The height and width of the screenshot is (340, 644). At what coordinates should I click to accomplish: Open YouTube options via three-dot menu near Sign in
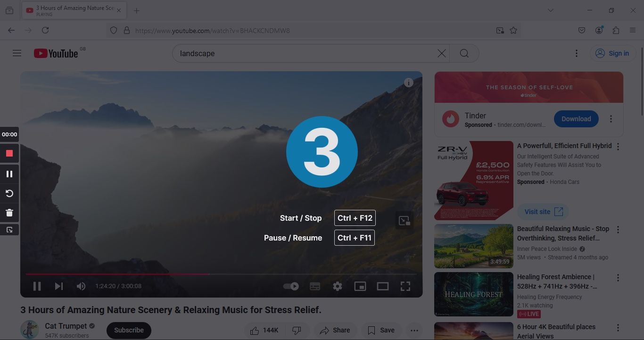tap(576, 53)
